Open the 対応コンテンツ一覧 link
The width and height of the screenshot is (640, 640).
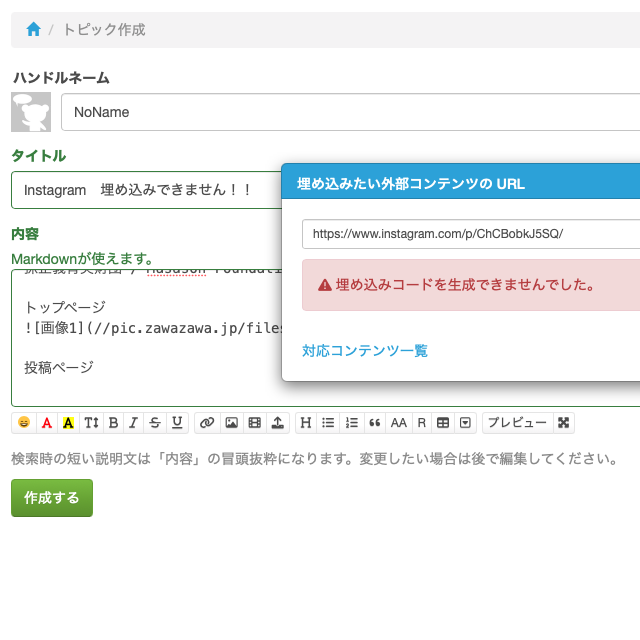click(365, 351)
